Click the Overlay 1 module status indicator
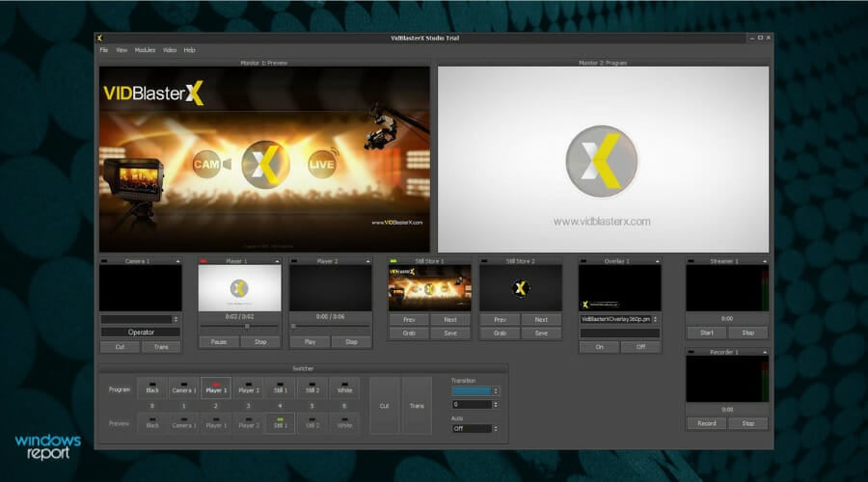 point(583,260)
